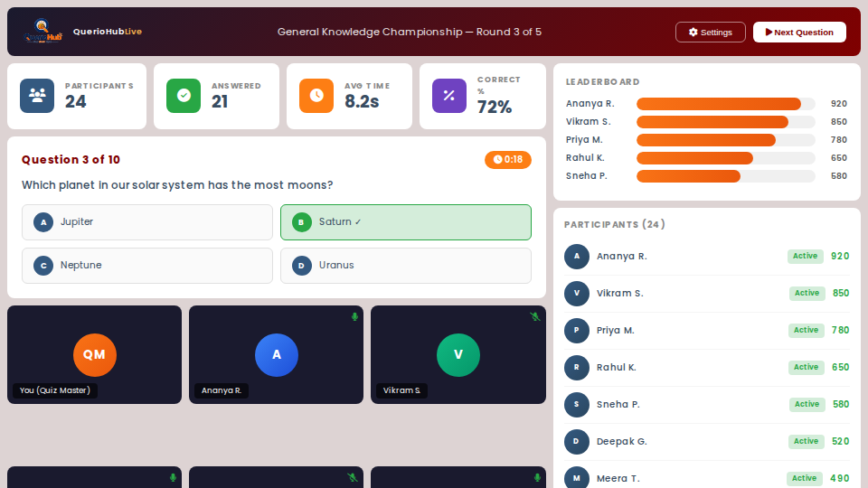Screen dimensions: 868x488
Task: Click Vikram S.'s green video avatar
Action: pyautogui.click(x=458, y=354)
